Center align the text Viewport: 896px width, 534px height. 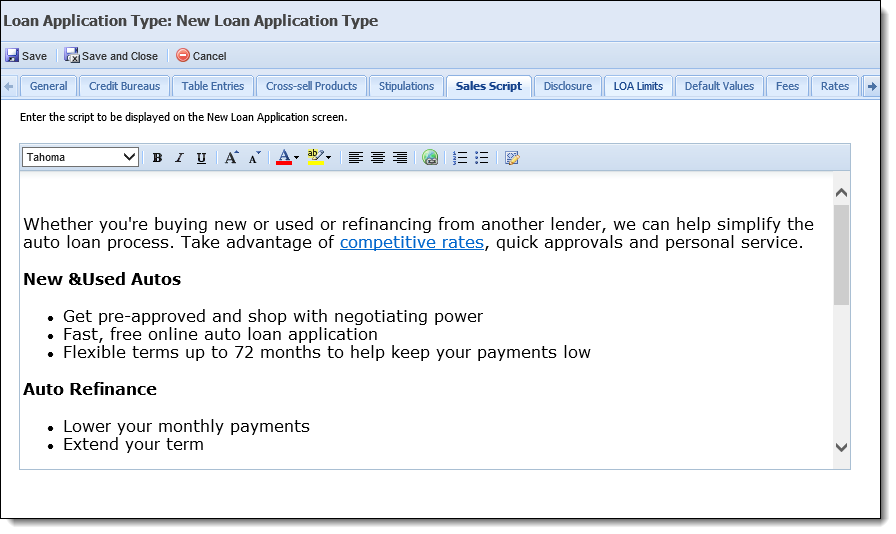tap(378, 158)
